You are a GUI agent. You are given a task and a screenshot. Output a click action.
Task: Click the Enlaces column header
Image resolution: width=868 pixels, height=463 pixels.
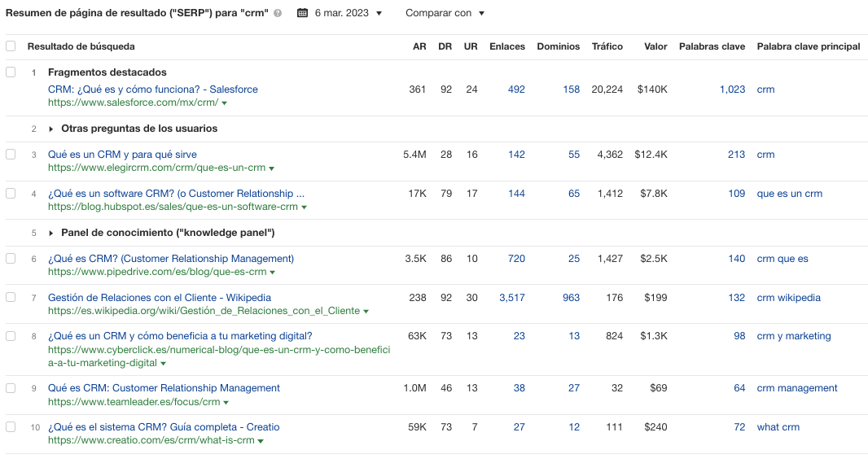(x=507, y=46)
